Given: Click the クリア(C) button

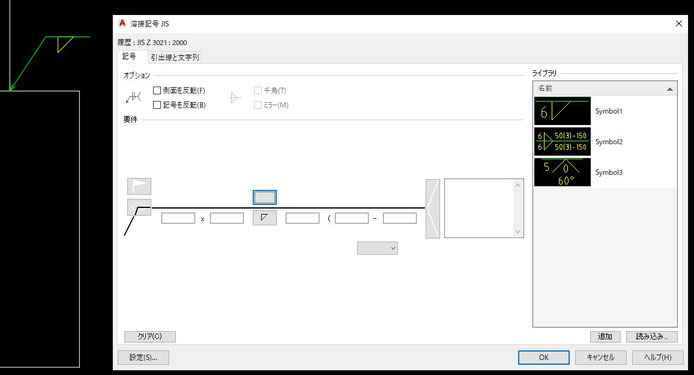Looking at the screenshot, I should 150,336.
